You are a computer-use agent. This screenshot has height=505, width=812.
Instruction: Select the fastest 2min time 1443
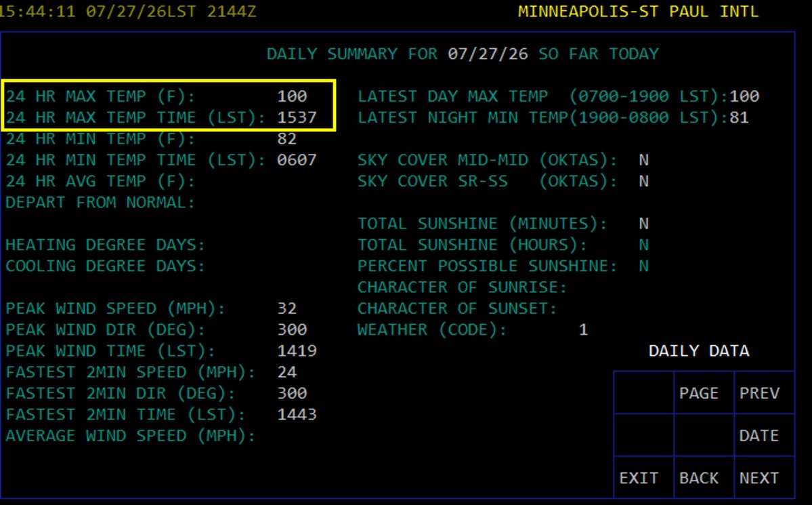(297, 414)
